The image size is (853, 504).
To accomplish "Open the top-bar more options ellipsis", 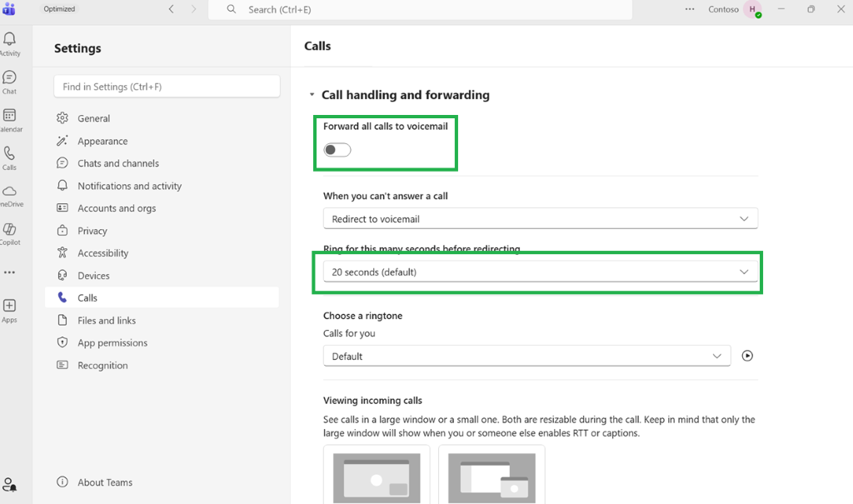I will tap(690, 9).
